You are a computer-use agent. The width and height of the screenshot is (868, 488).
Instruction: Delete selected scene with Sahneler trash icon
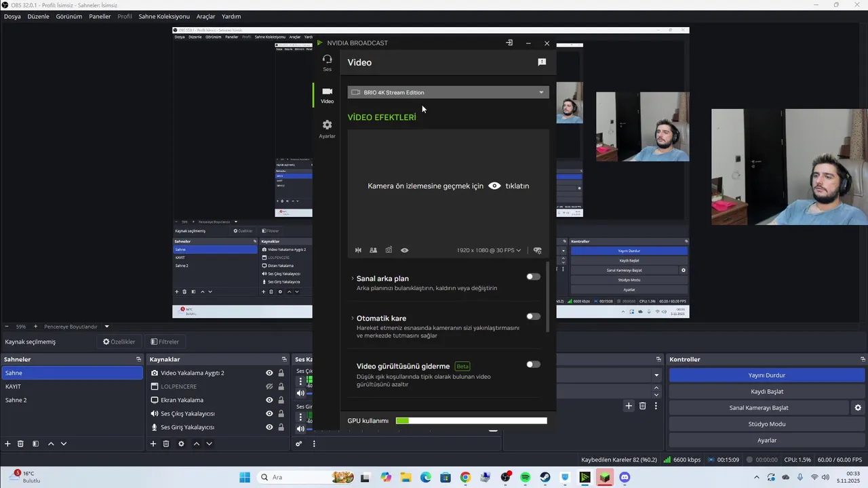20,444
